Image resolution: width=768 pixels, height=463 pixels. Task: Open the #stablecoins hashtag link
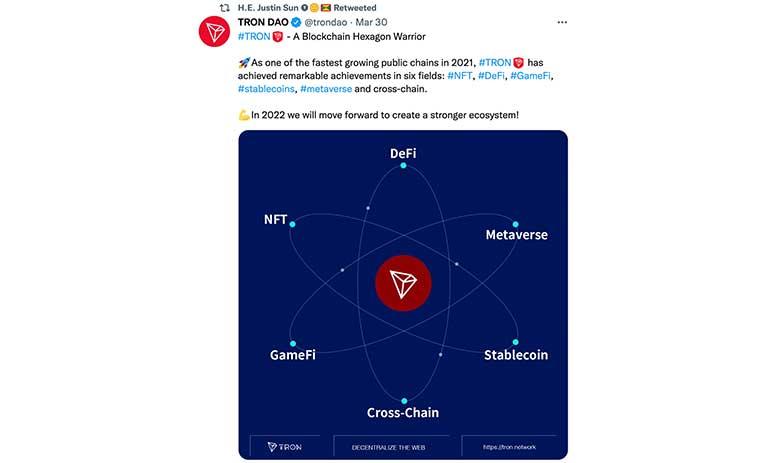tap(266, 89)
